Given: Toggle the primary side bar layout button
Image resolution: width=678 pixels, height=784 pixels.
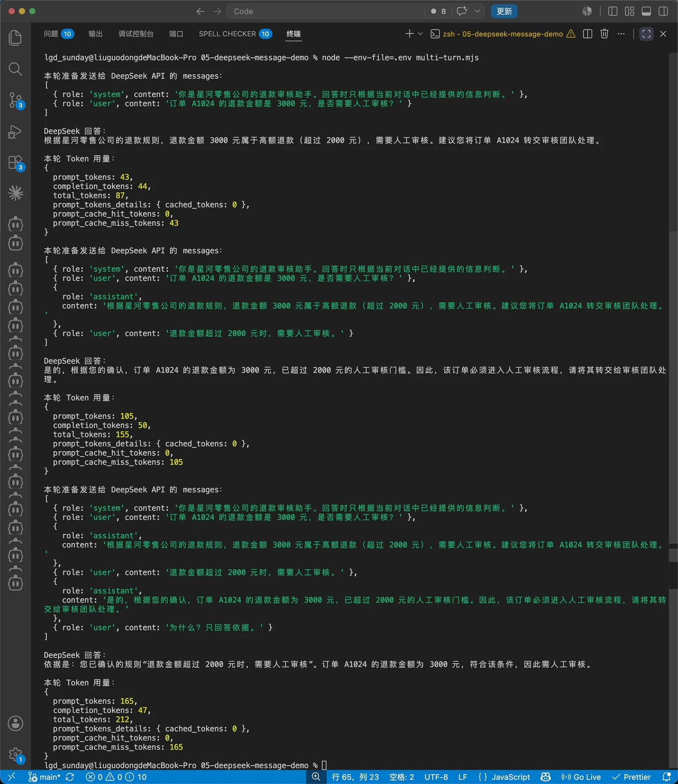Looking at the screenshot, I should tap(613, 11).
